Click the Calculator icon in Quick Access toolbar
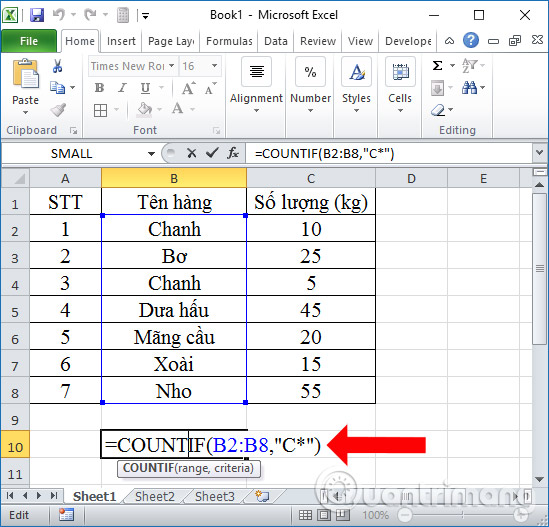The height and width of the screenshot is (527, 549). 123,15
